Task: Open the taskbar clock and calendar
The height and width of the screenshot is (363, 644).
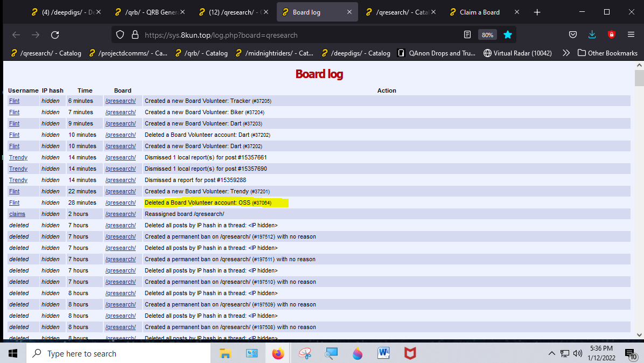Action: pos(601,353)
